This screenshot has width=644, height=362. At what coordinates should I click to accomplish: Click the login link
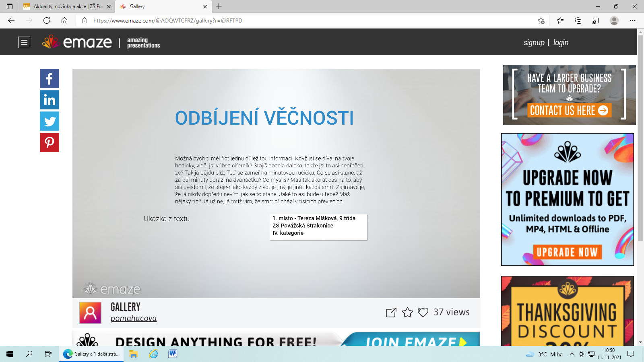pyautogui.click(x=561, y=43)
